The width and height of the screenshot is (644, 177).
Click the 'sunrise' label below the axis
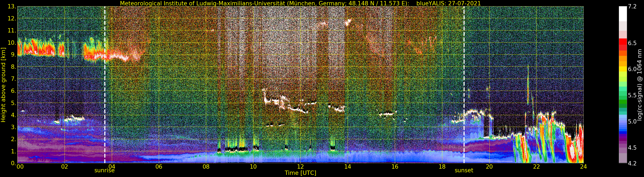(x=104, y=171)
